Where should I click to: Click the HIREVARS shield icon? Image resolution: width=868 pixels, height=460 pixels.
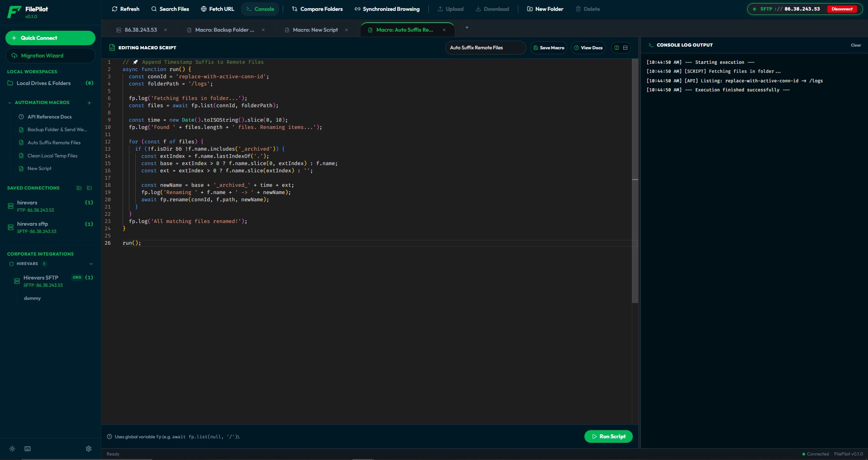11,264
